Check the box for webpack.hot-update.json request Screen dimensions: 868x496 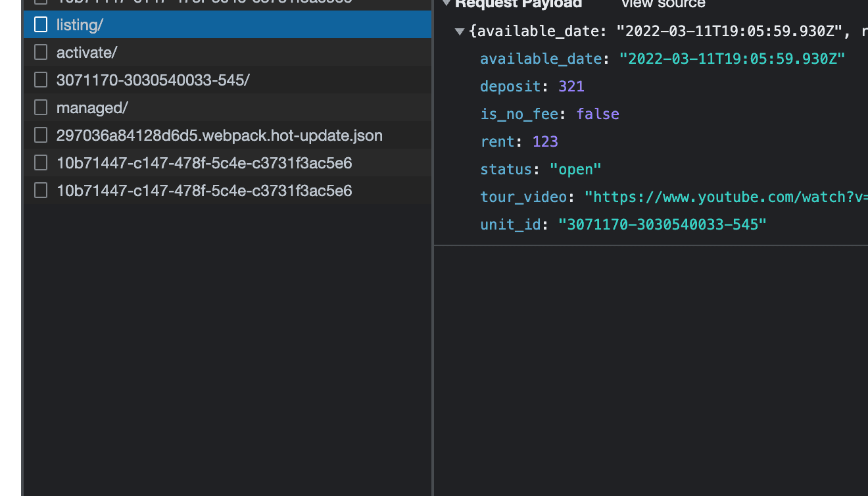(x=41, y=136)
